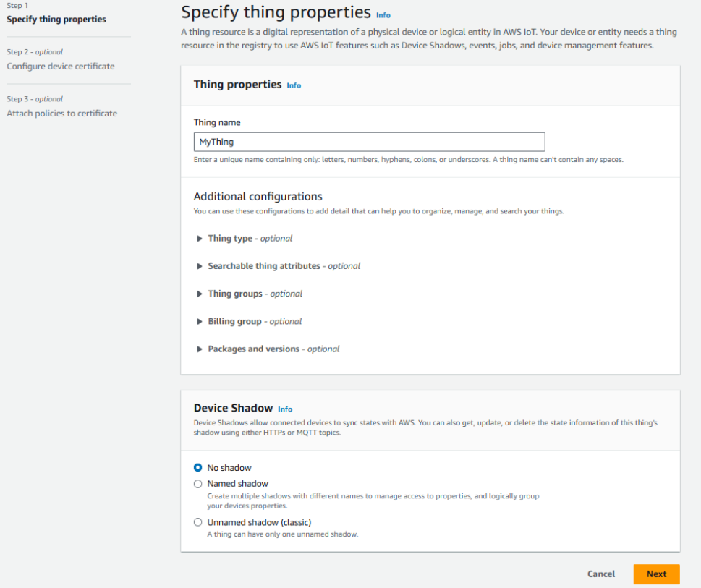701x588 pixels.
Task: Go to Specify thing properties step
Action: coord(56,20)
